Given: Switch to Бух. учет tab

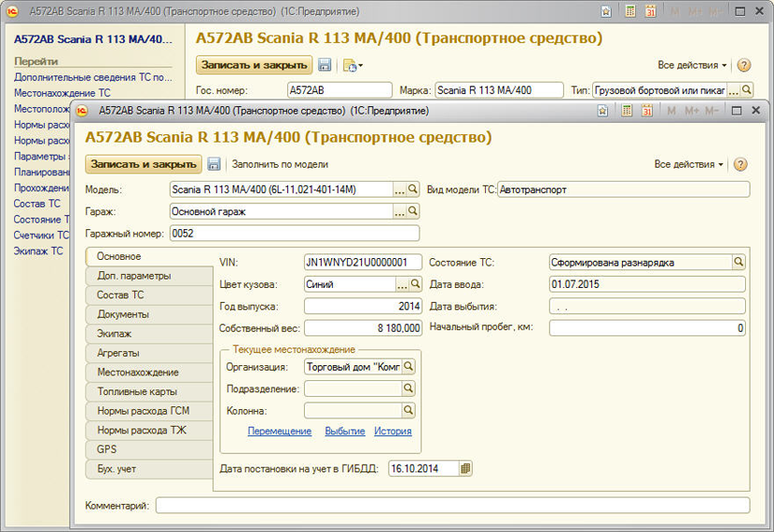Looking at the screenshot, I should (x=149, y=469).
